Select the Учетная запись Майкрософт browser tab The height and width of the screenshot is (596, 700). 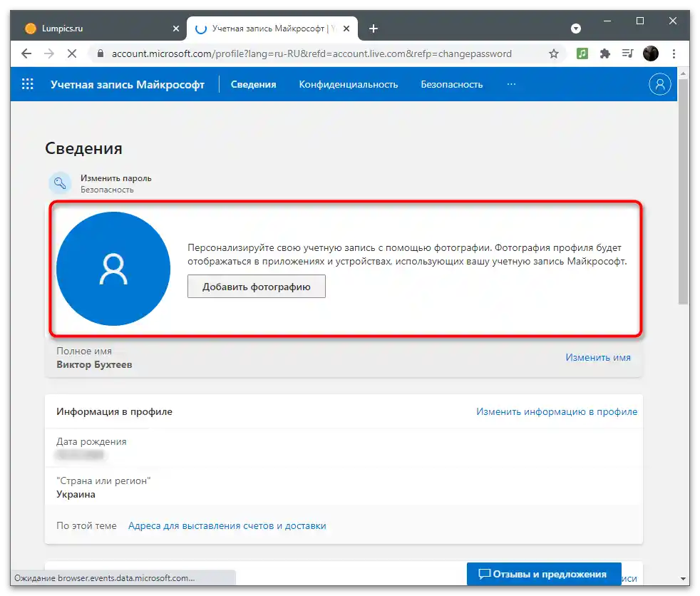(272, 29)
